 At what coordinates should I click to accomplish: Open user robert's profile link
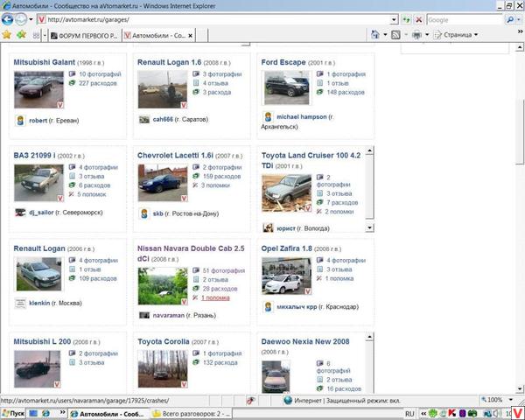pos(38,121)
